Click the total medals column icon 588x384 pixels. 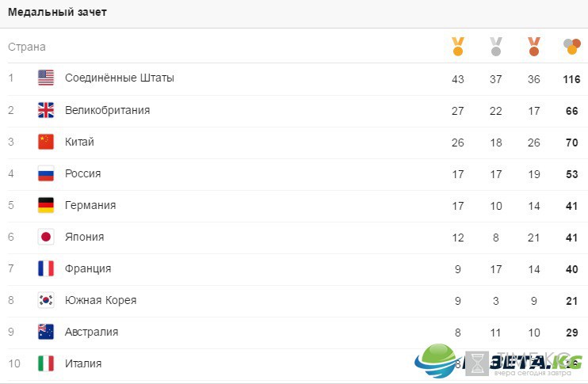pyautogui.click(x=572, y=47)
